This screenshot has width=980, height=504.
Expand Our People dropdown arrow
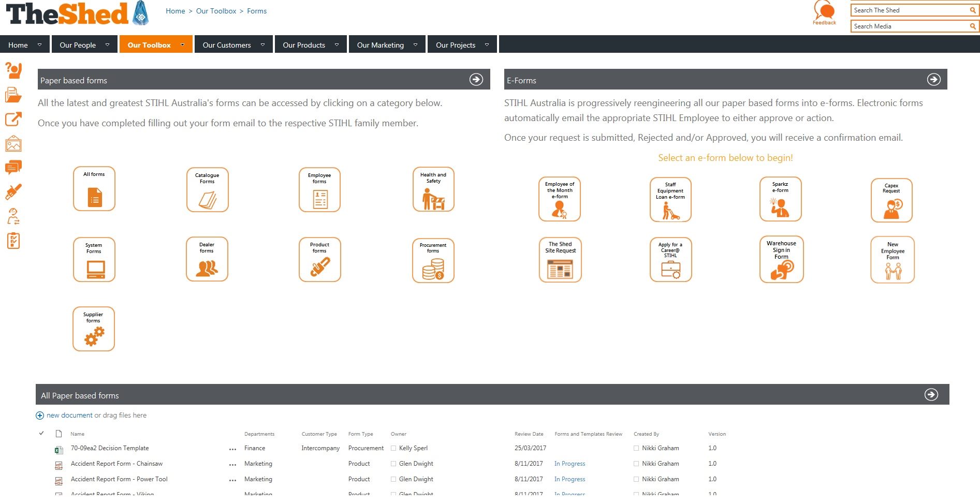[107, 45]
